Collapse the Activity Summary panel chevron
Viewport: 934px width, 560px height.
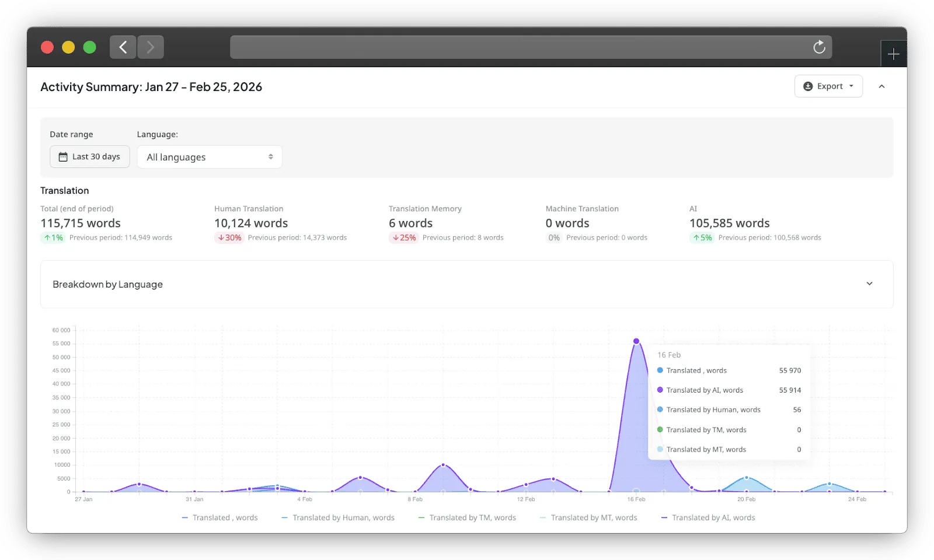click(881, 86)
